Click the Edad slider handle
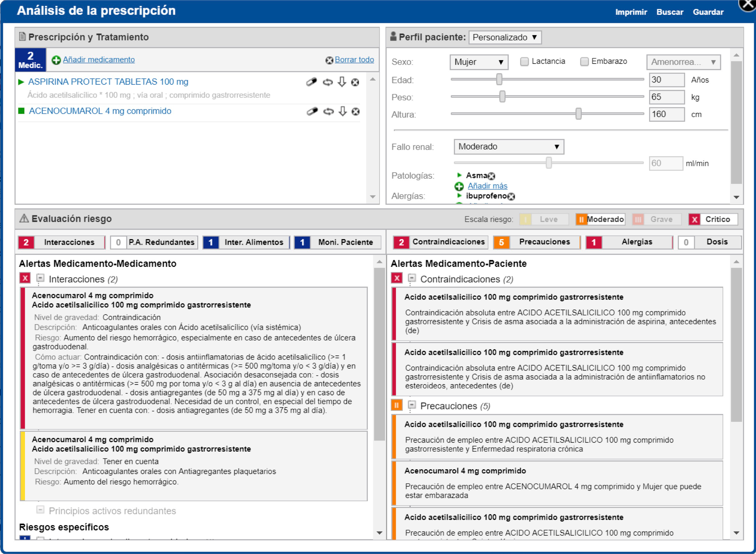Screen dimensions: 756x554 click(x=499, y=79)
